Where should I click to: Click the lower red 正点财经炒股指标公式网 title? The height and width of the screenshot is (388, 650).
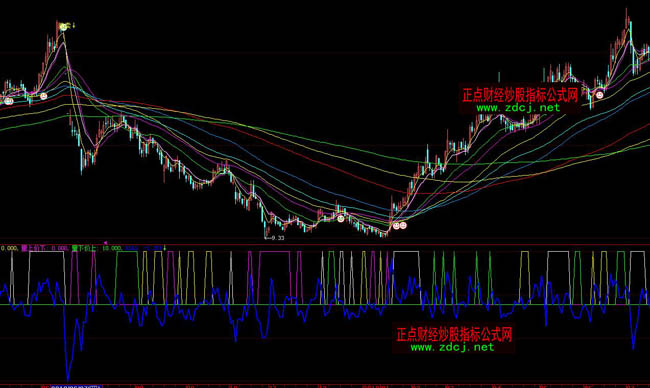coord(454,334)
